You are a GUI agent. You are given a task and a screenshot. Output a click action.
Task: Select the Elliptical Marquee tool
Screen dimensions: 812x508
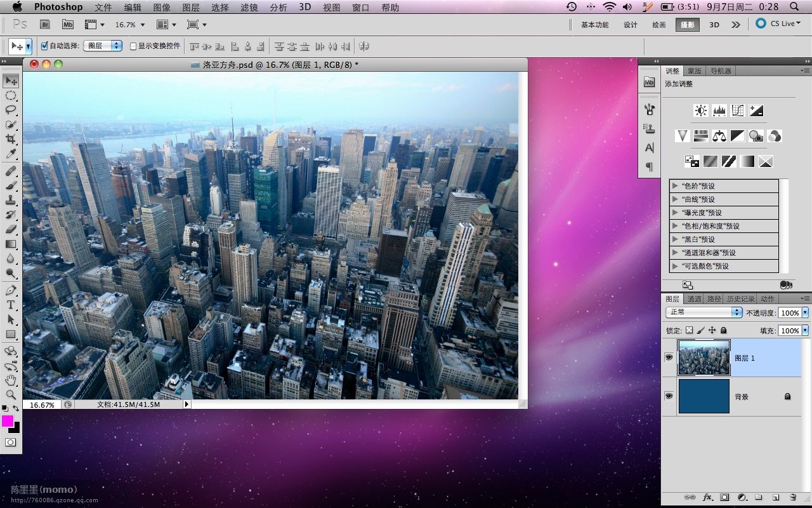coord(11,95)
